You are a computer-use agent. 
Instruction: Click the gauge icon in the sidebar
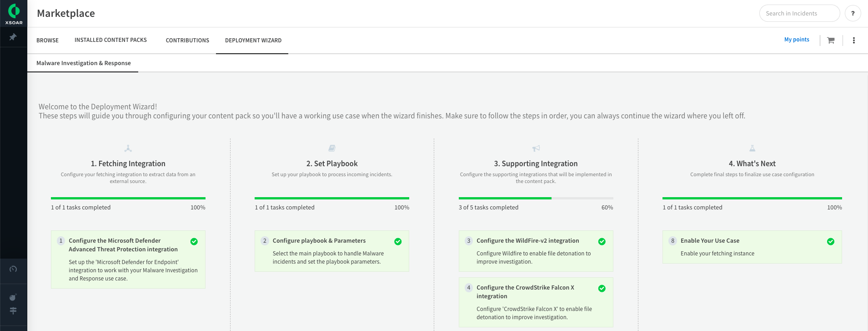click(13, 269)
